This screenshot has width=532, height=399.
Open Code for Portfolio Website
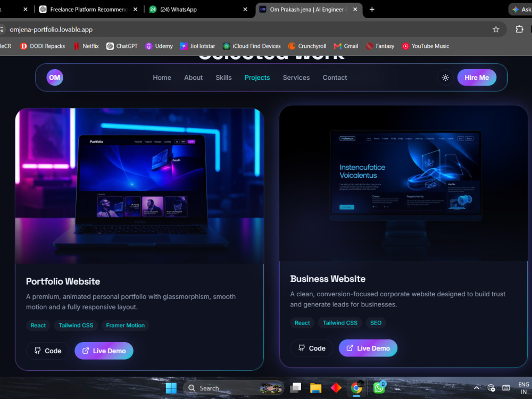[x=47, y=351]
